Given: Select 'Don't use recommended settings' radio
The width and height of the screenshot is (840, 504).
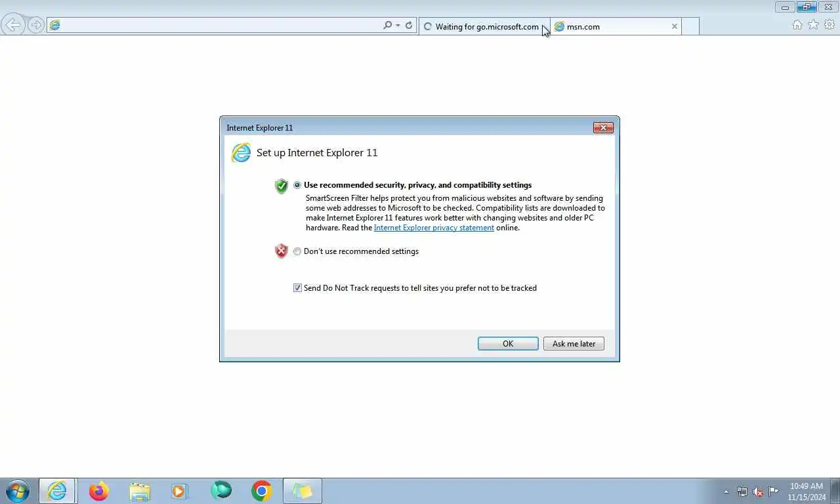Looking at the screenshot, I should click(297, 251).
